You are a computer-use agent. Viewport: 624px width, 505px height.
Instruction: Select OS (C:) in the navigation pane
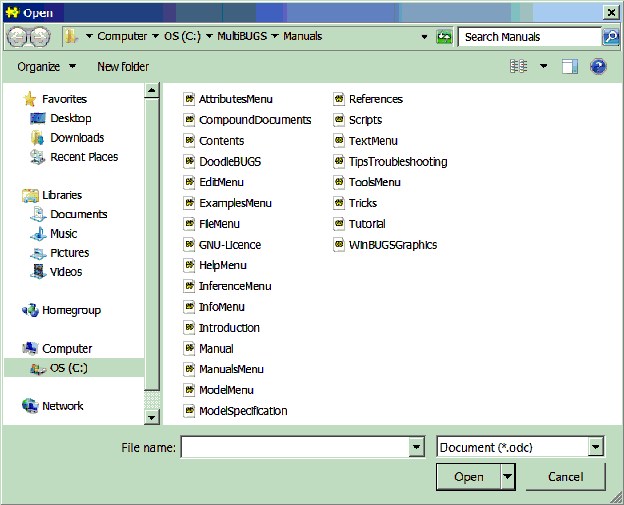pyautogui.click(x=74, y=368)
